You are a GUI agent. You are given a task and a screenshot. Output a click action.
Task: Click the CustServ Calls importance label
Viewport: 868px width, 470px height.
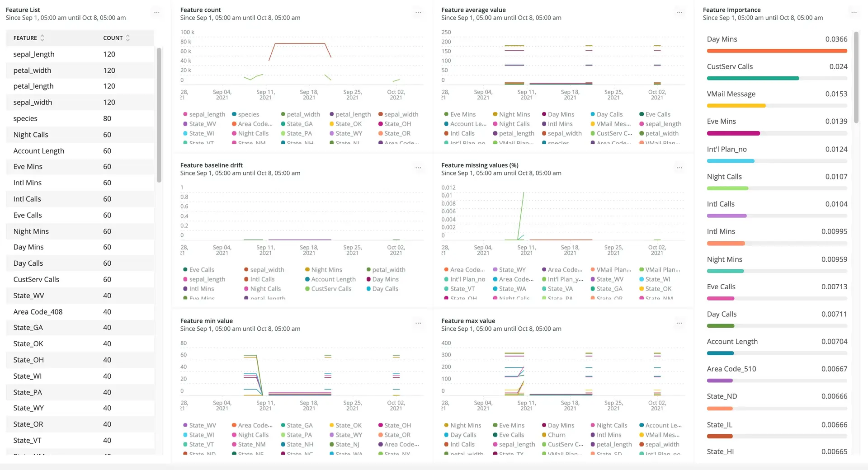tap(730, 66)
